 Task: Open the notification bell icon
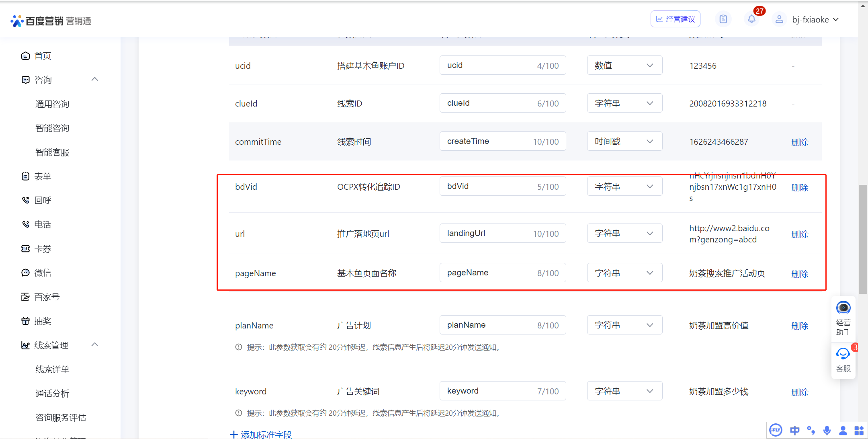751,19
